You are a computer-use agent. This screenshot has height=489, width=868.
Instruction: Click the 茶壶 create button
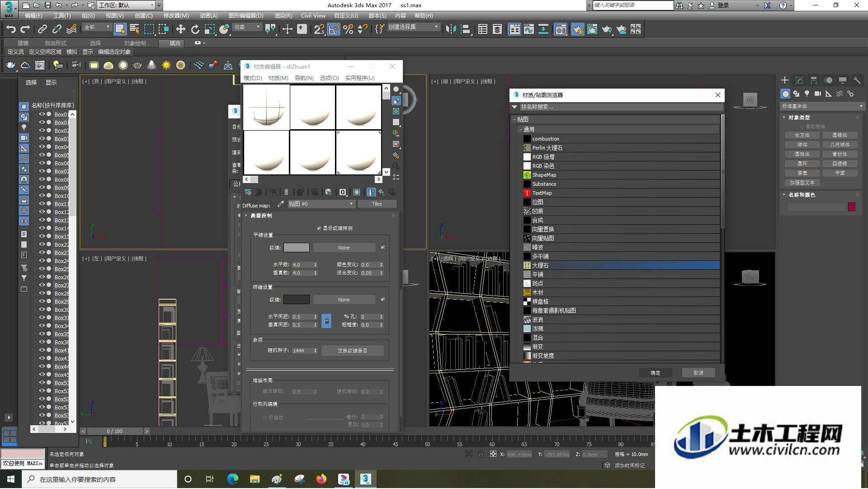pos(802,173)
